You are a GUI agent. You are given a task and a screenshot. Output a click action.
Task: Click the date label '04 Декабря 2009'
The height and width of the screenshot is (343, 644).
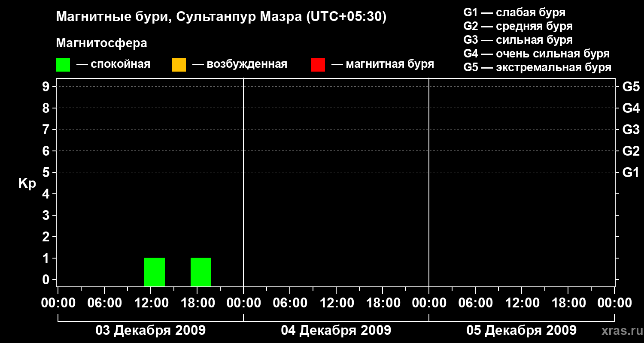coord(336,331)
